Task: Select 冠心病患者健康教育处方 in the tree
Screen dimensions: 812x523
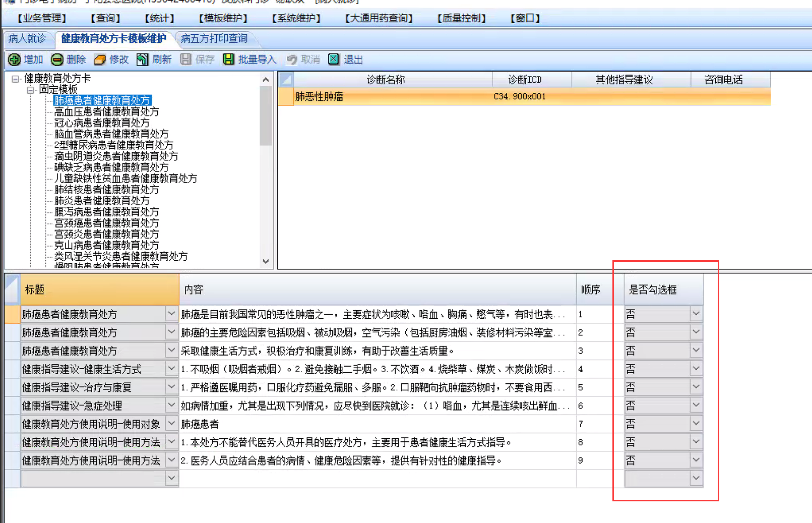Action: click(102, 123)
